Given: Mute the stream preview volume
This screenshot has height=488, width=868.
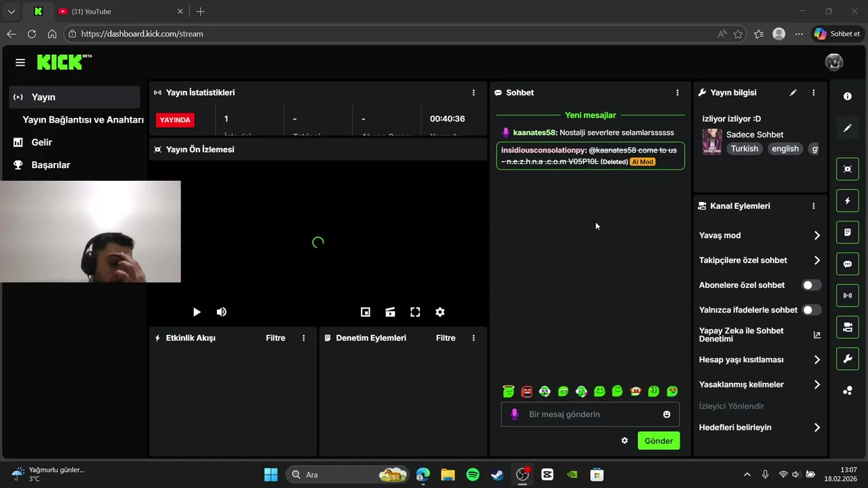Looking at the screenshot, I should tap(222, 312).
